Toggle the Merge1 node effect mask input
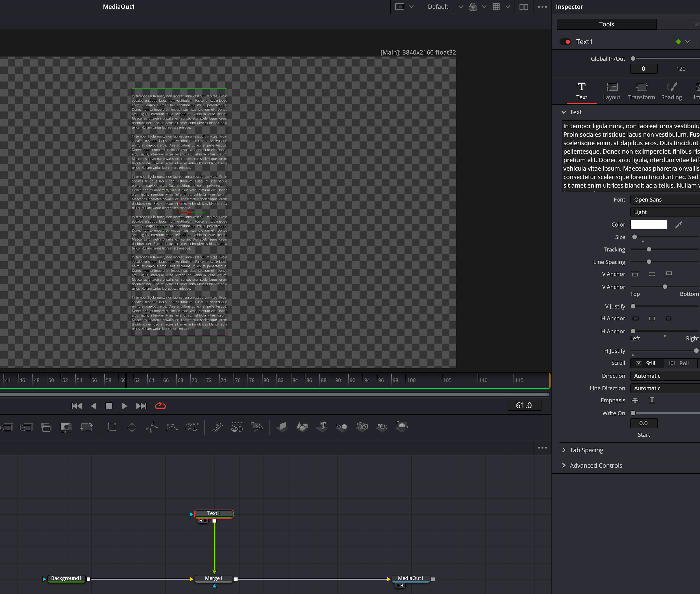 (x=214, y=586)
